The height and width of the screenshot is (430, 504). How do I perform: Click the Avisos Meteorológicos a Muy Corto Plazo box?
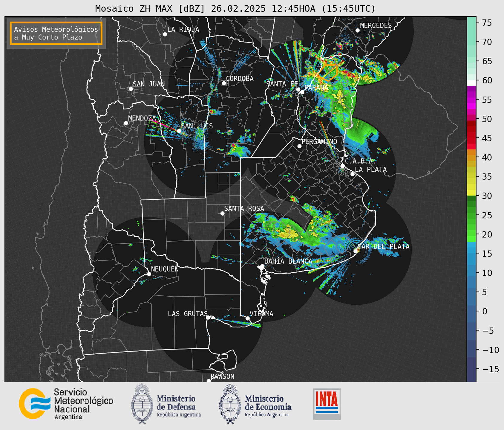click(x=56, y=33)
